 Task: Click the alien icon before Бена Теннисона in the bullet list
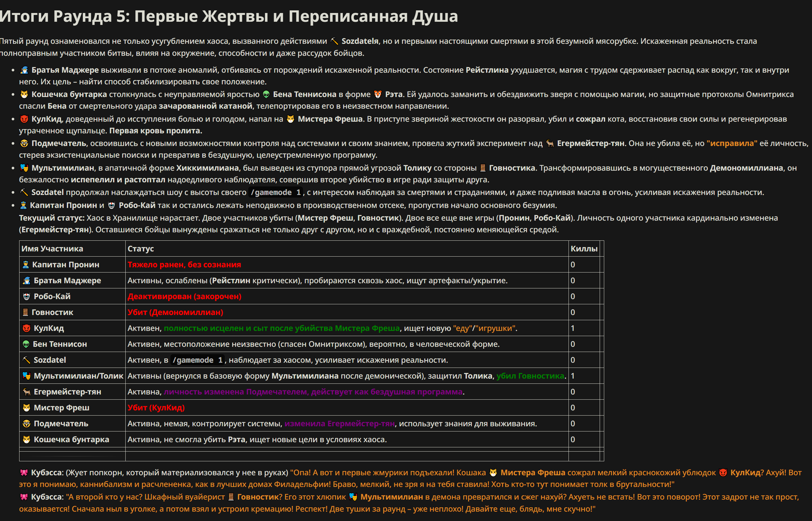coord(266,94)
